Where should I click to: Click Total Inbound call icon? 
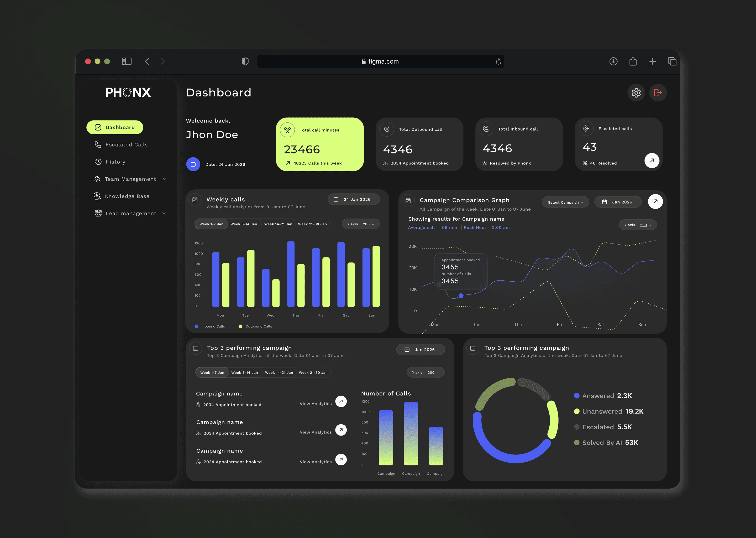click(x=486, y=129)
